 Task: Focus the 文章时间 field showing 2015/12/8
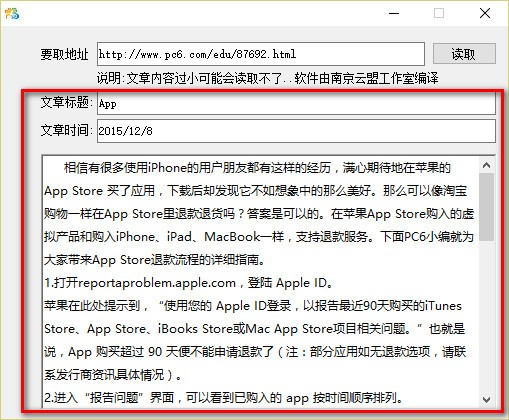pyautogui.click(x=296, y=131)
